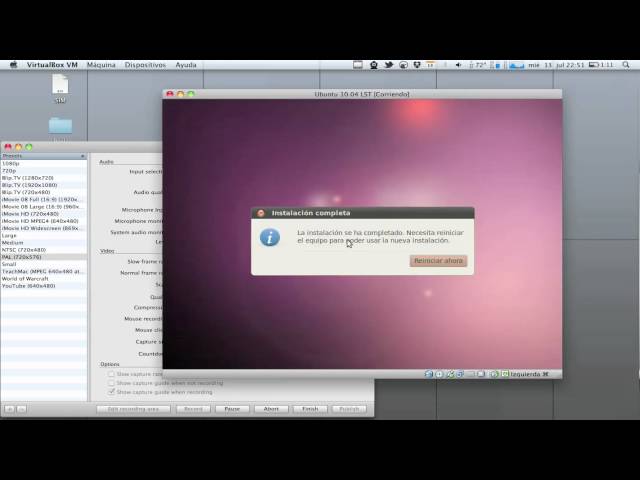Click the Dropbox menu bar icon
Image resolution: width=640 pixels, height=480 pixels.
417,65
